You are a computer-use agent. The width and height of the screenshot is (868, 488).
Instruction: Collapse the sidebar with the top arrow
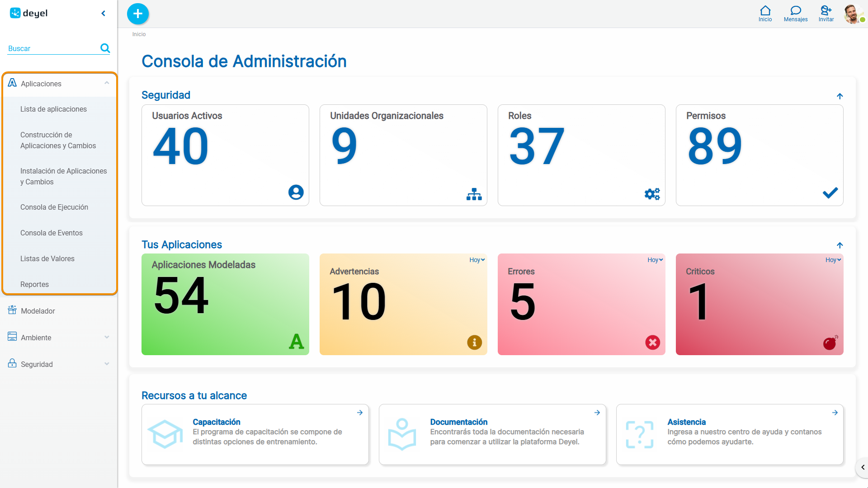[x=104, y=14]
